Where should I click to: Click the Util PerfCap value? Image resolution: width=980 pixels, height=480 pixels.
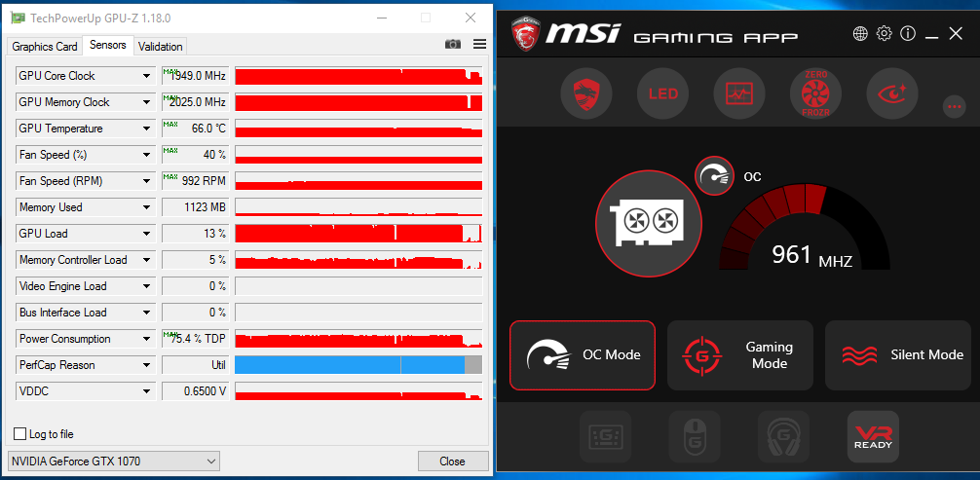click(195, 365)
